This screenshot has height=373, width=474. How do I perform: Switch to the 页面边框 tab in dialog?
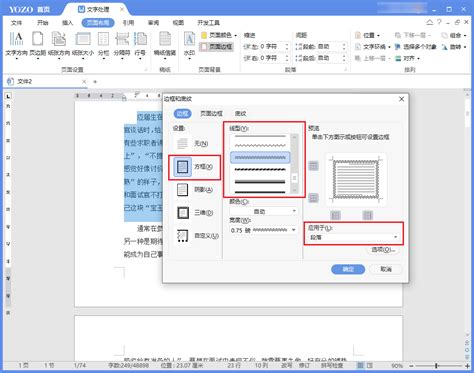[211, 114]
